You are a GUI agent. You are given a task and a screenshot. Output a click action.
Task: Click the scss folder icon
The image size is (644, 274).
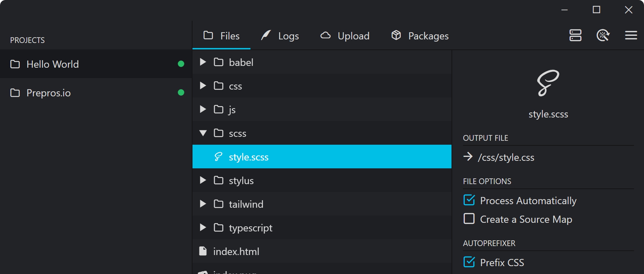pyautogui.click(x=219, y=133)
